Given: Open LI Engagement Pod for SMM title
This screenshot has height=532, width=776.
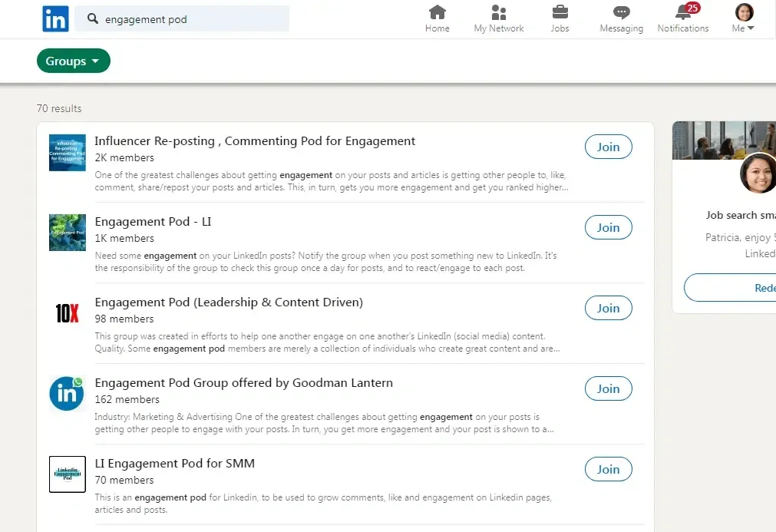Looking at the screenshot, I should [175, 464].
